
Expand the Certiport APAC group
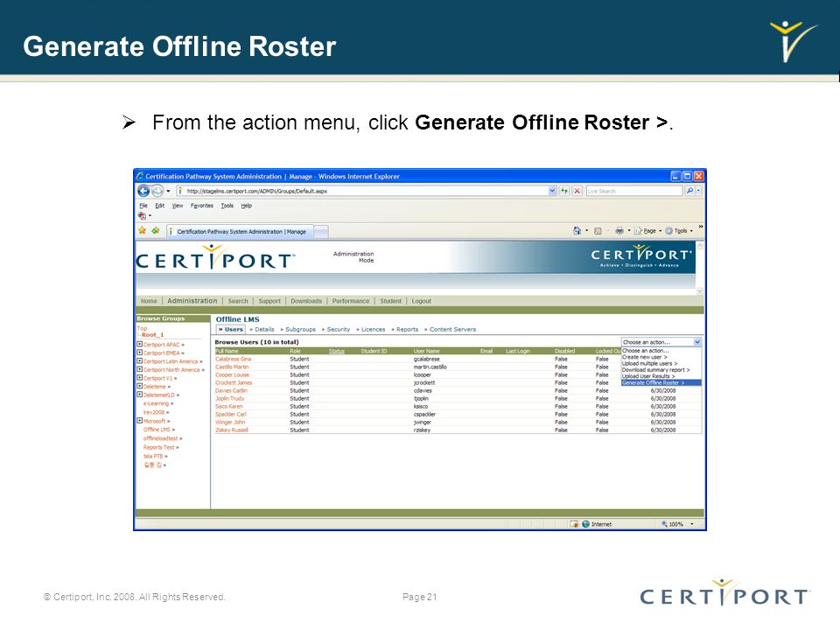pos(140,345)
